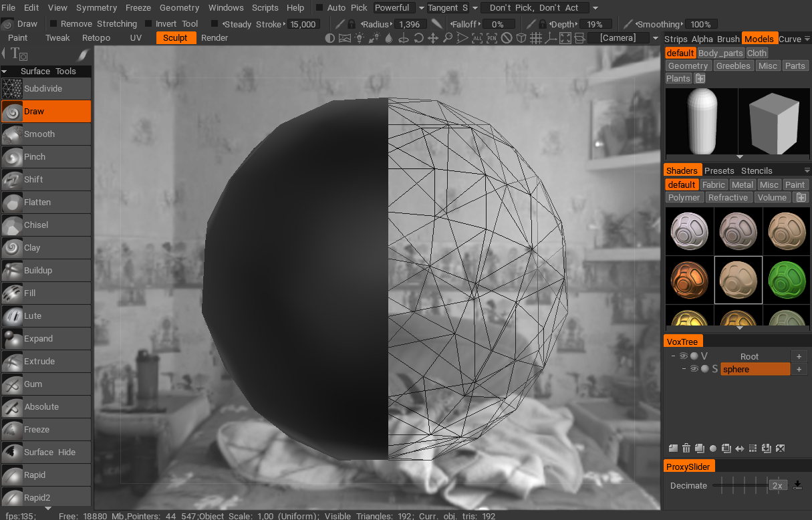The width and height of the screenshot is (812, 520).
Task: Select the Buildup tool
Action: tap(45, 270)
